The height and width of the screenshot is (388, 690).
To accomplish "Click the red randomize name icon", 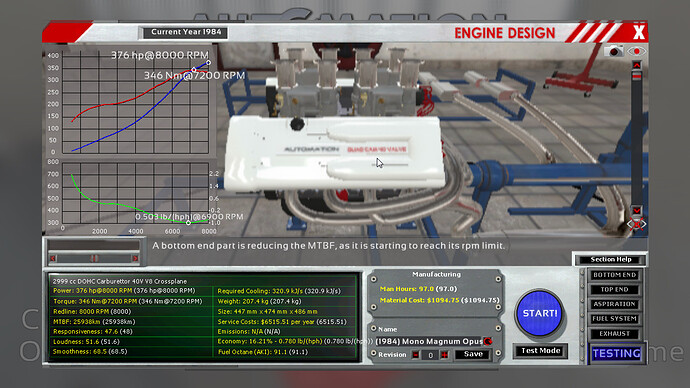I will pyautogui.click(x=488, y=341).
